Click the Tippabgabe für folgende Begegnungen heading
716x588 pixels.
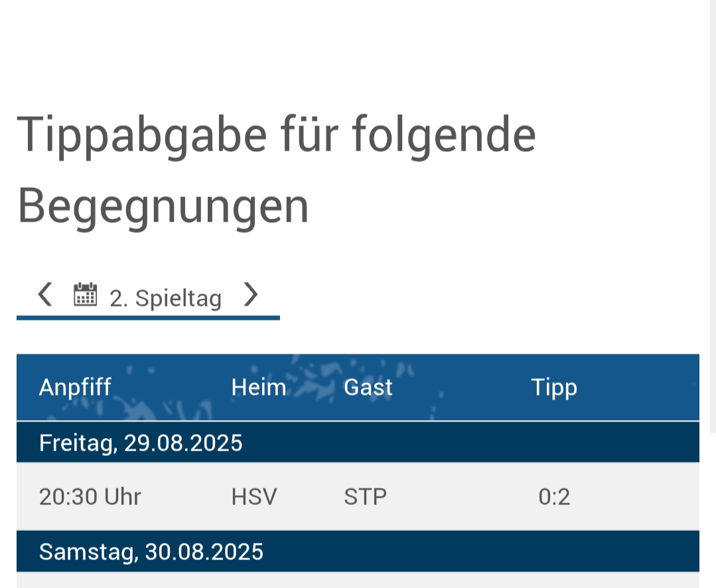(276, 170)
